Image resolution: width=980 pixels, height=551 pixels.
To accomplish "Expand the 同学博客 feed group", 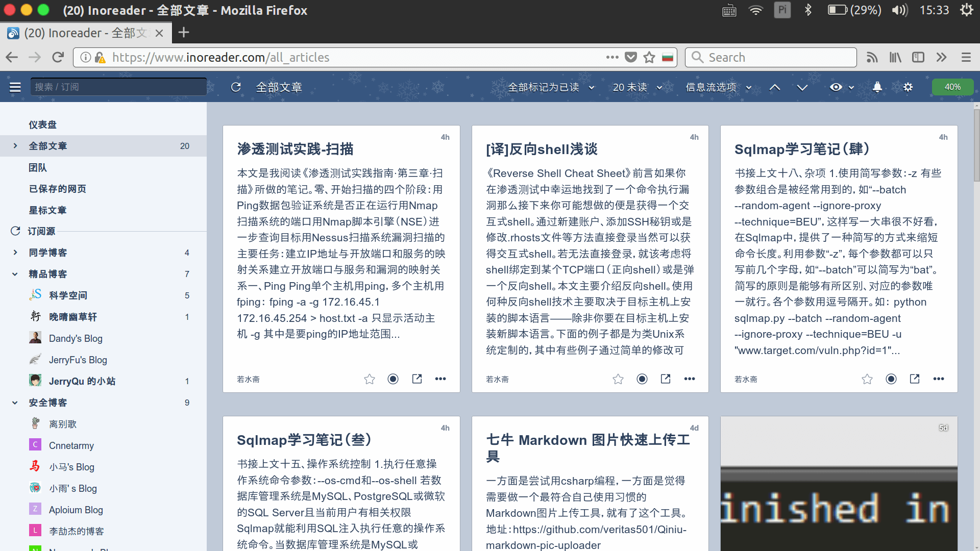I will 14,252.
